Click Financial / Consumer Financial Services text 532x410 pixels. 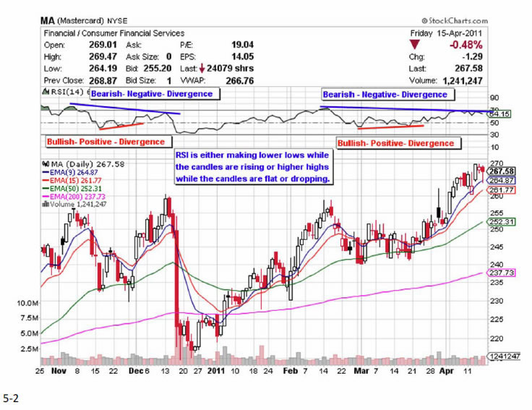[x=114, y=33]
